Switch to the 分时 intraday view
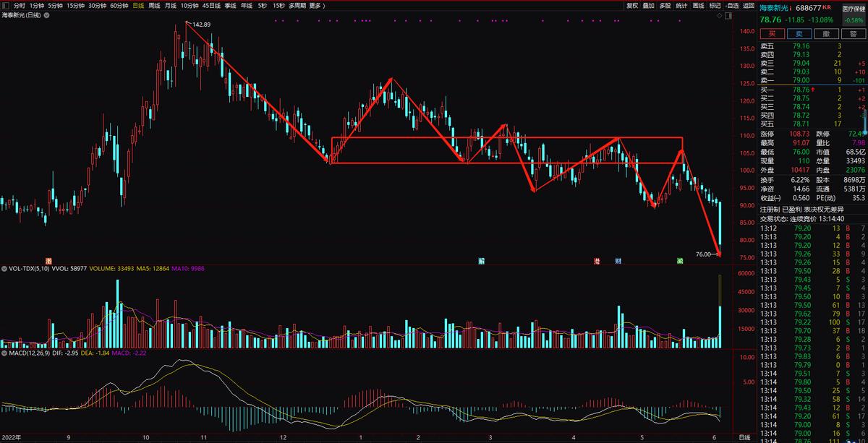The image size is (868, 443). coord(20,5)
